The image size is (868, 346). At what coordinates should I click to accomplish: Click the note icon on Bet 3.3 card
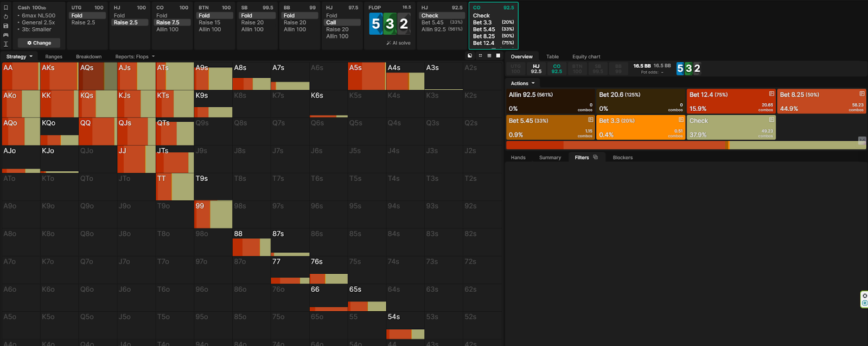(681, 119)
